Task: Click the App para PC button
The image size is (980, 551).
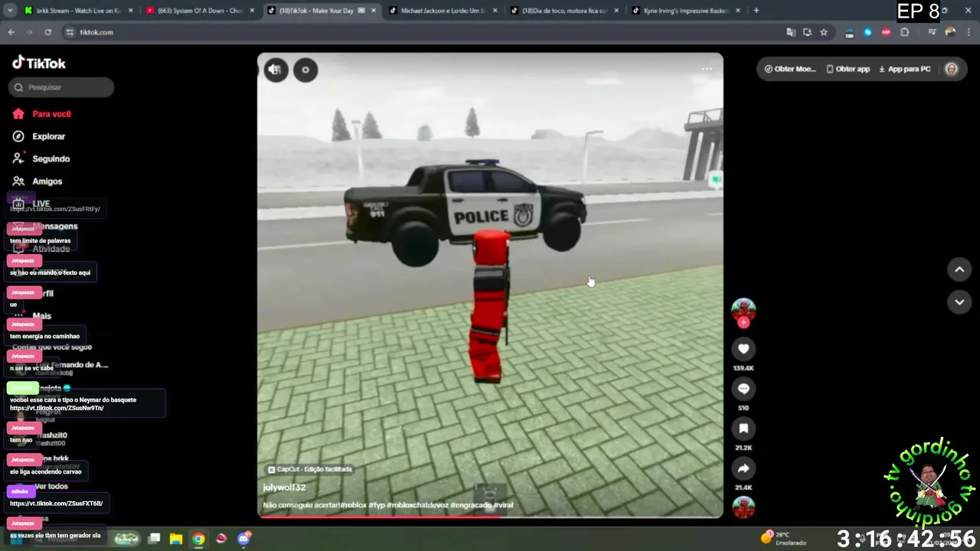Action: pyautogui.click(x=905, y=69)
